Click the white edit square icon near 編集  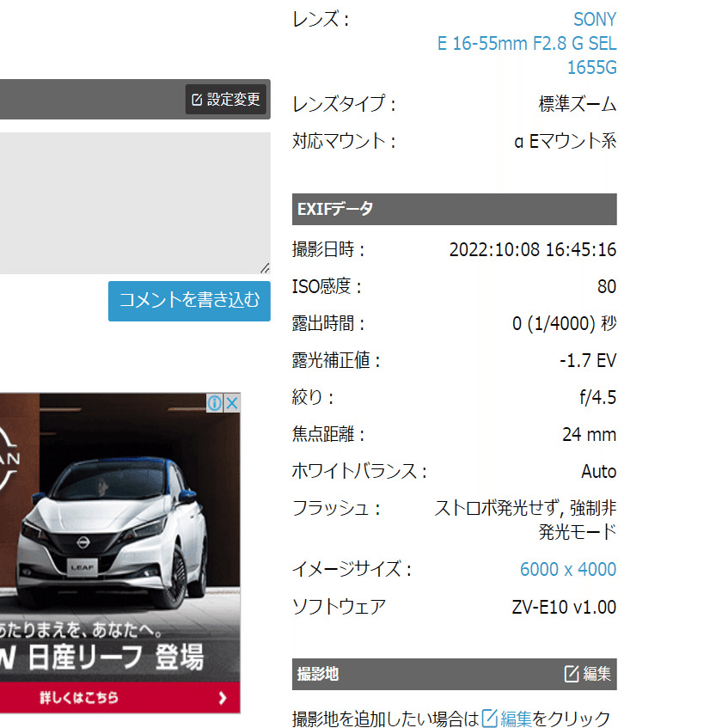tap(572, 674)
